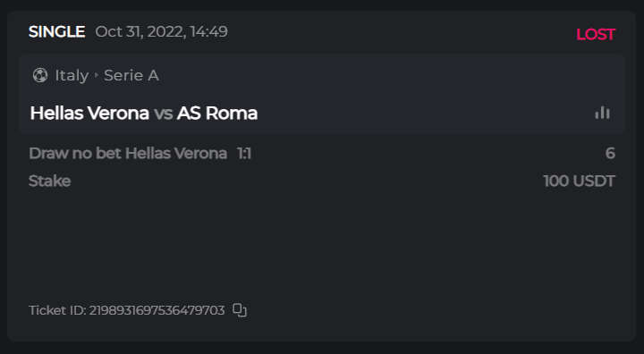Image resolution: width=644 pixels, height=354 pixels.
Task: Open the Italy country link
Action: [72, 76]
